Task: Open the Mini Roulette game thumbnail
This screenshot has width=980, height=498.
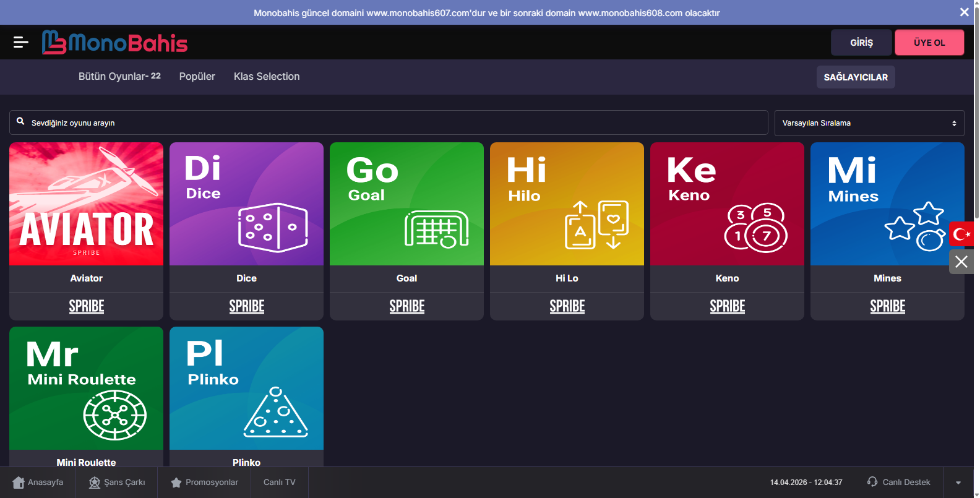Action: [86, 388]
